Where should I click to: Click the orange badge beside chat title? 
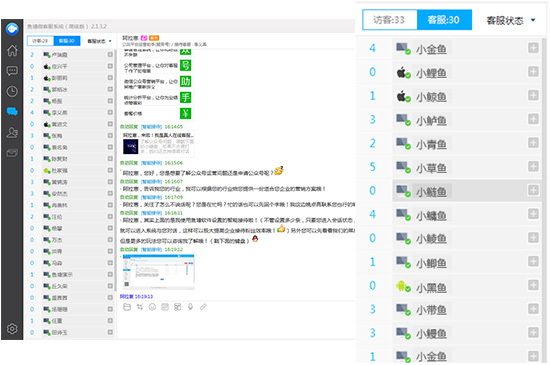tap(154, 38)
